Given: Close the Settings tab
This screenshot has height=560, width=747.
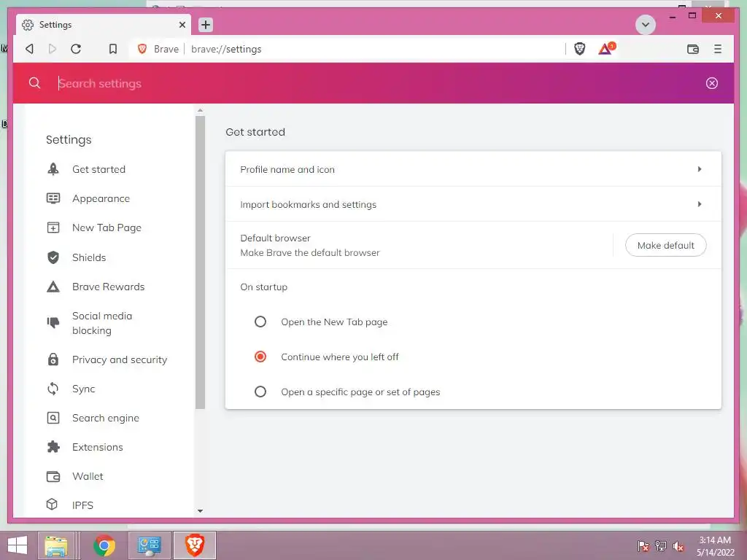Looking at the screenshot, I should tap(182, 25).
